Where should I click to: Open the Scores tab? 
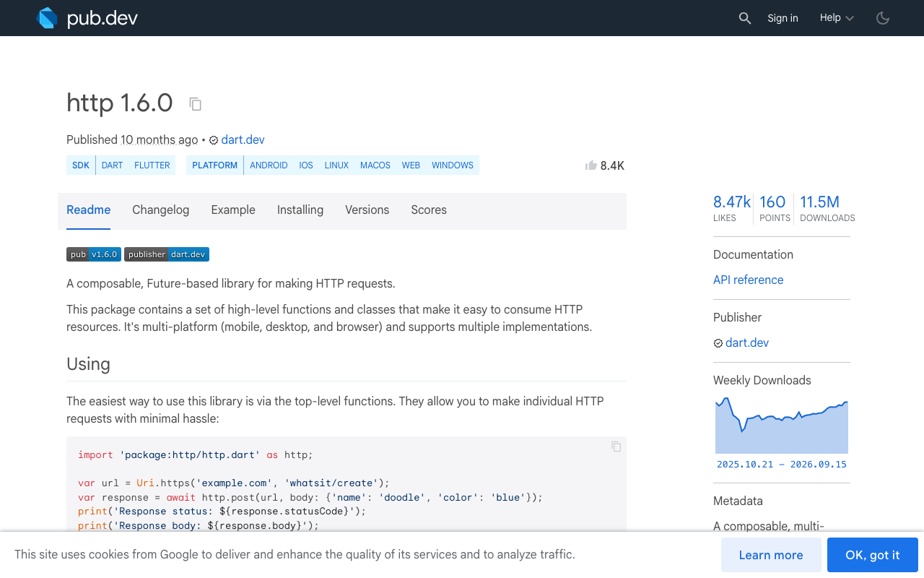point(429,210)
